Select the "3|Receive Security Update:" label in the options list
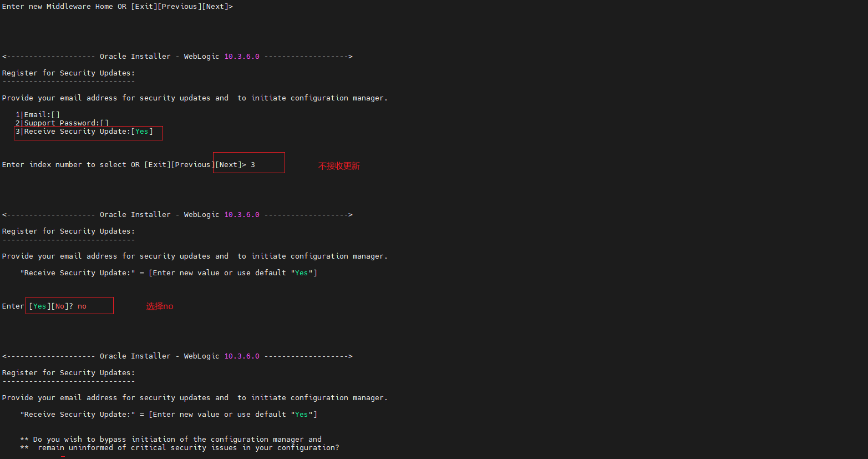The height and width of the screenshot is (459, 868). 73,132
